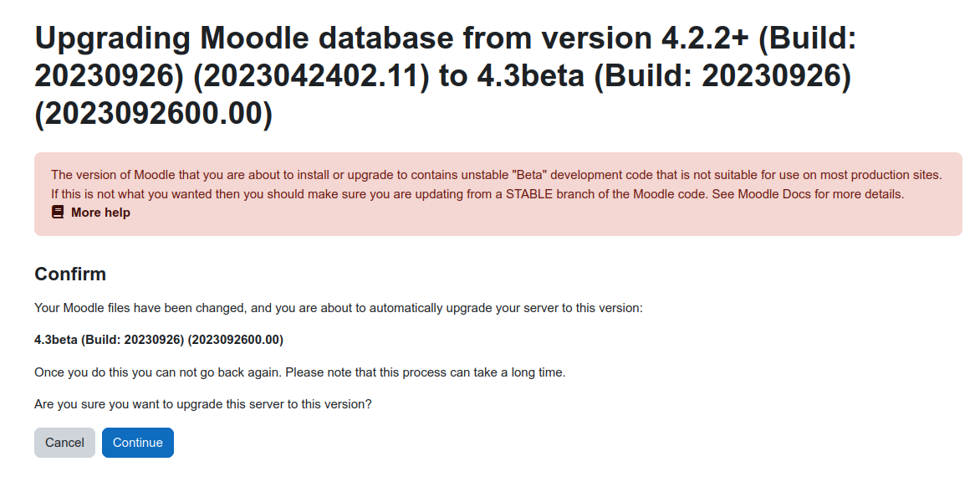
Task: Click the pink beta warning alert box
Action: (498, 194)
